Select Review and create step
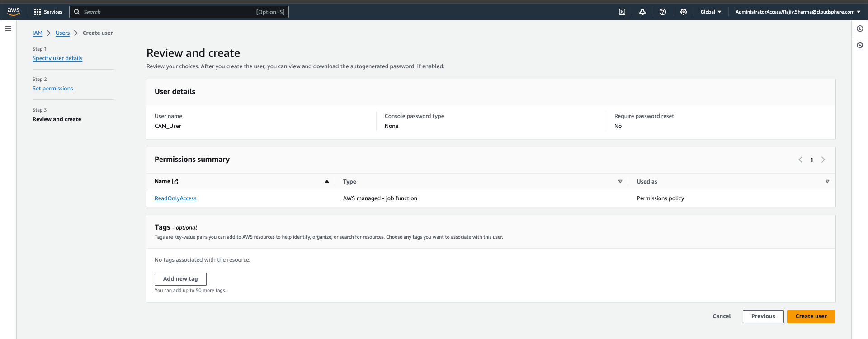Viewport: 868px width, 339px height. [x=57, y=119]
